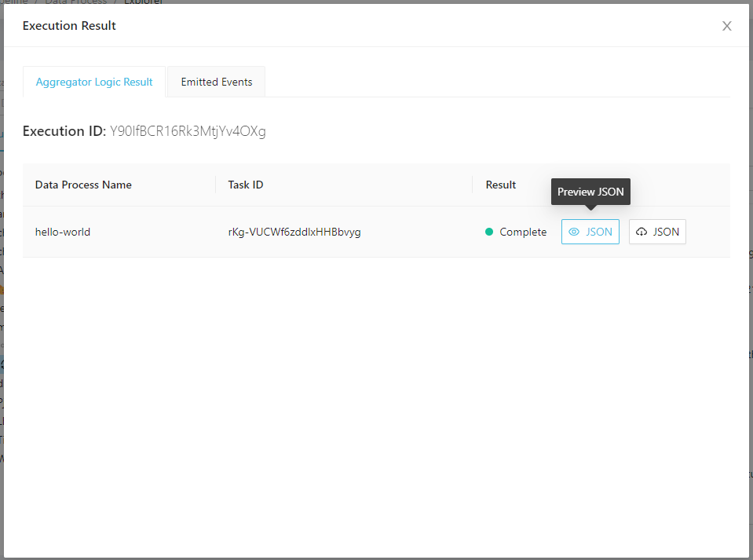Click the blank area below the results table
753x560 pixels.
pyautogui.click(x=376, y=393)
